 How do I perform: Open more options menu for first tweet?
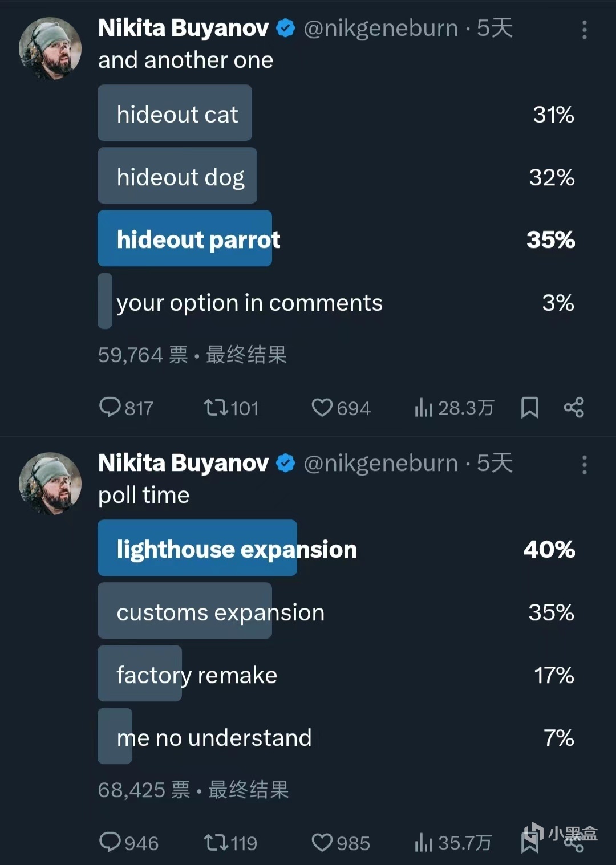click(x=585, y=30)
